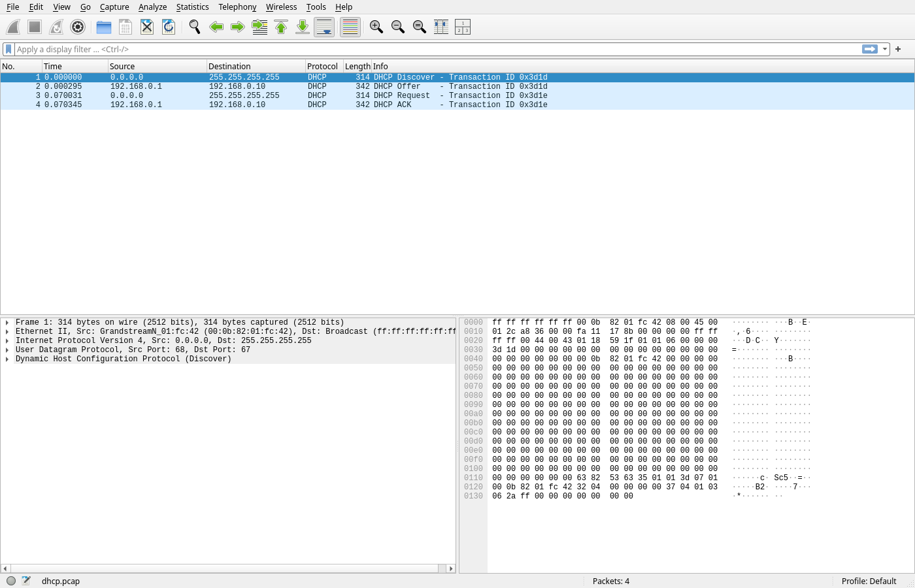
Task: Close this capture file
Action: point(147,27)
